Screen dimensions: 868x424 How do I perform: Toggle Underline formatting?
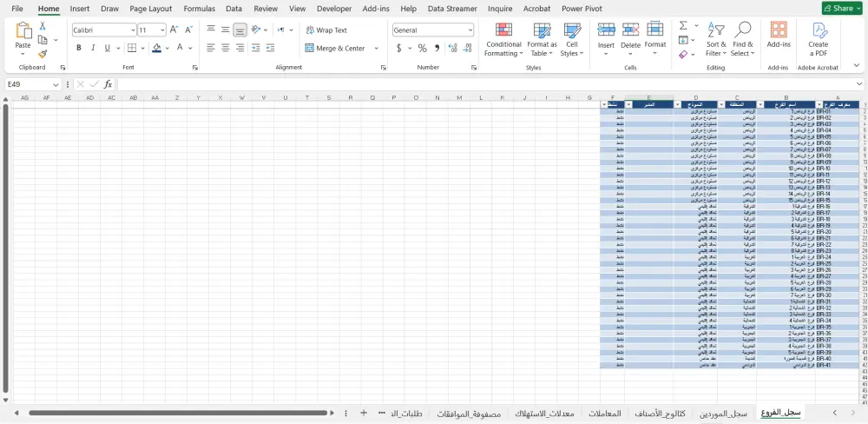tap(108, 48)
